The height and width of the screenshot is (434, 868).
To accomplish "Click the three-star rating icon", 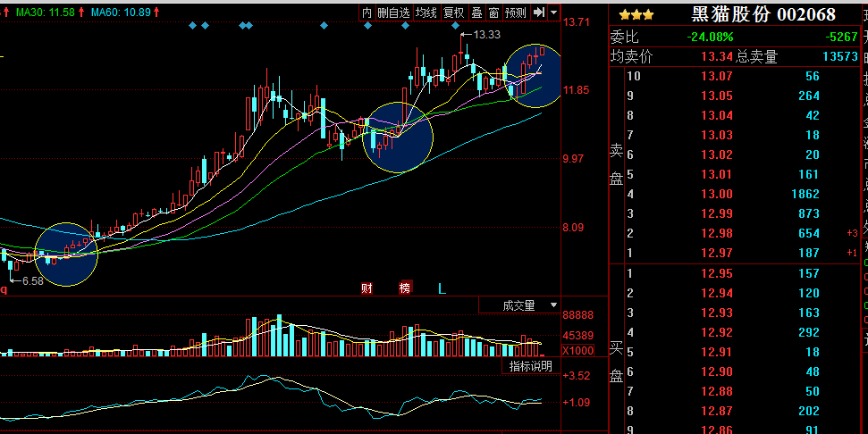I will (636, 15).
